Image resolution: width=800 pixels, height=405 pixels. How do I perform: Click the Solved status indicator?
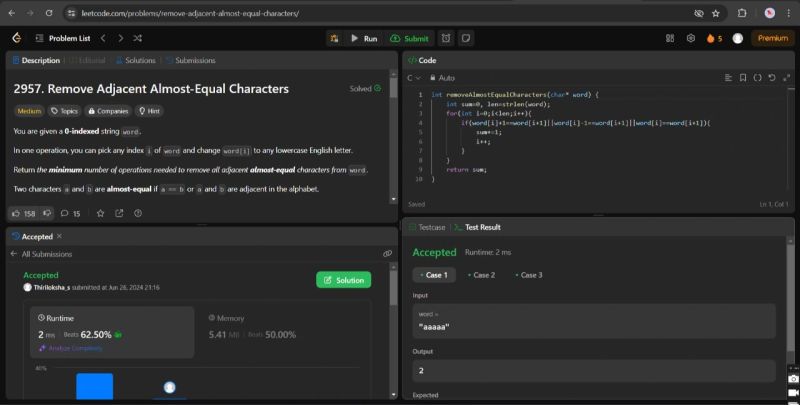click(365, 88)
